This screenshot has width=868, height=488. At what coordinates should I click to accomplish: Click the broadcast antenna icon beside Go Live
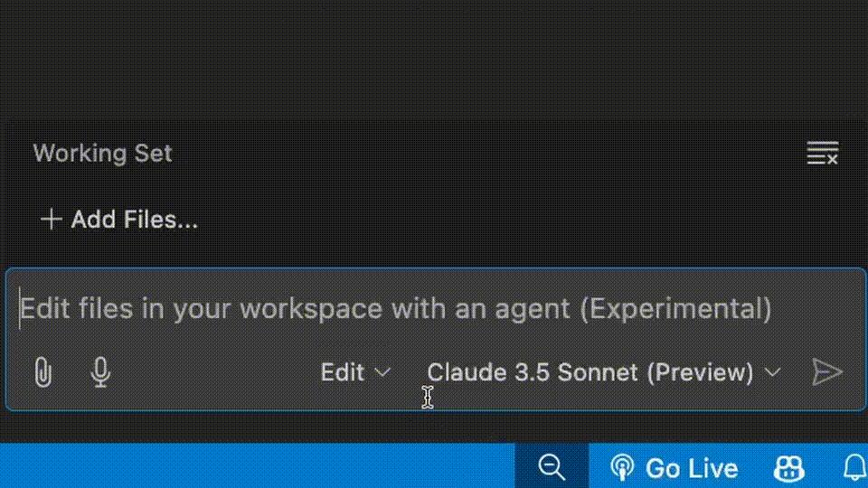tap(622, 467)
